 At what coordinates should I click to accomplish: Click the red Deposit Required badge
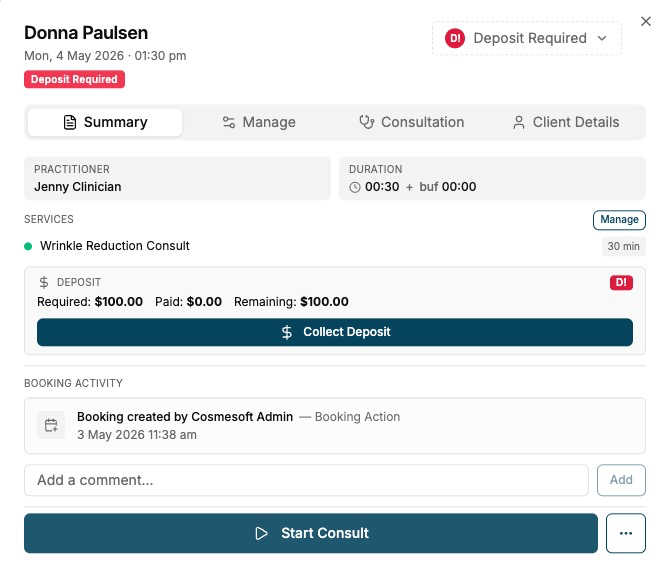pyautogui.click(x=74, y=79)
